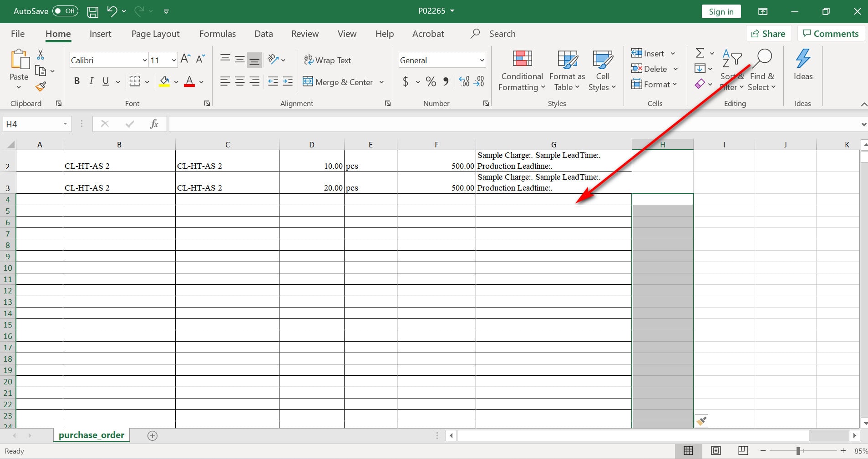This screenshot has height=459, width=868.
Task: Open the Number Format dropdown showing General
Action: (x=481, y=60)
